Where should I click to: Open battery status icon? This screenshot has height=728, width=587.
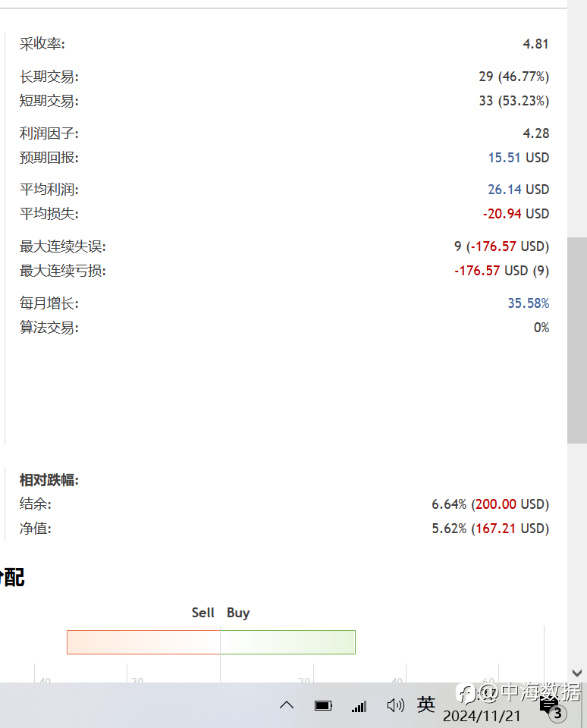pos(323,706)
